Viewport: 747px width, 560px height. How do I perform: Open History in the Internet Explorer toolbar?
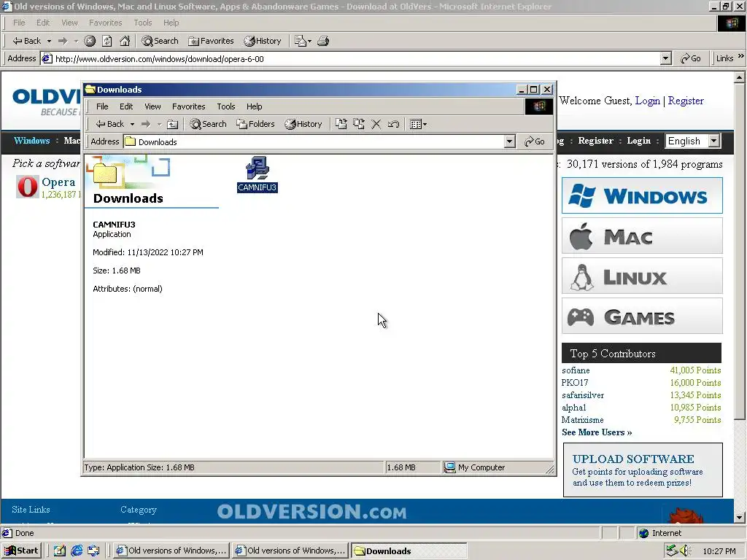coord(263,41)
